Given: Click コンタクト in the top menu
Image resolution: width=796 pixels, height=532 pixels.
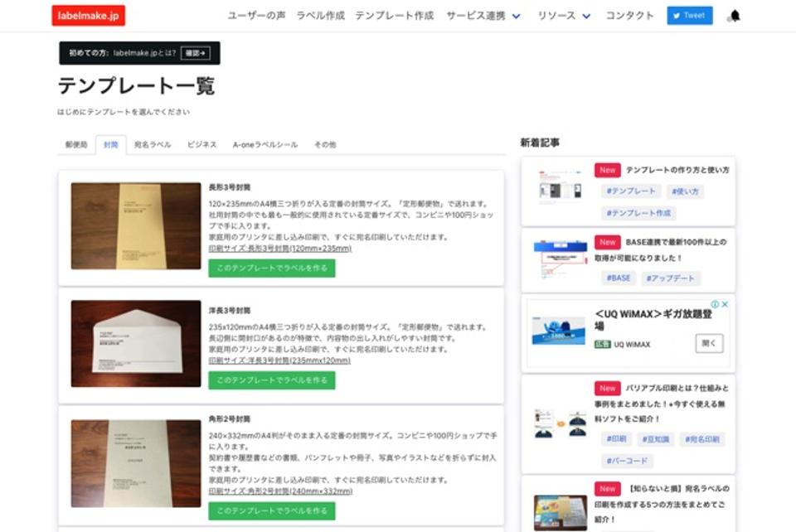Looking at the screenshot, I should [x=629, y=15].
